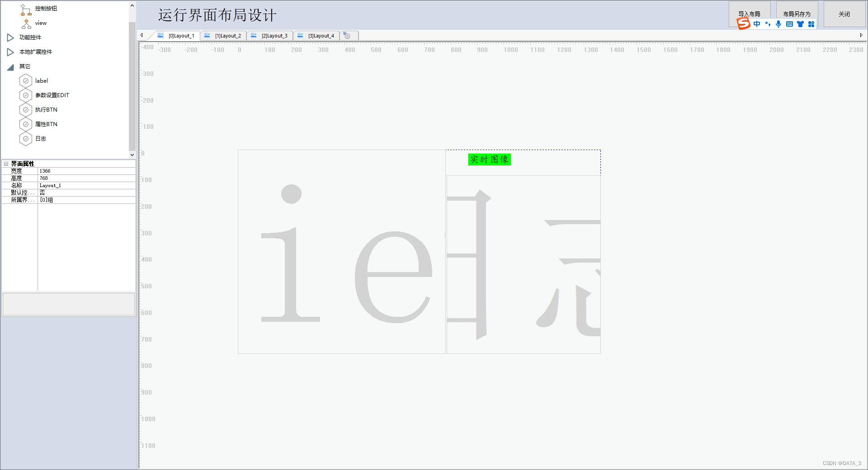Click the gear tab icon after Layout_4
868x470 pixels.
[x=347, y=35]
